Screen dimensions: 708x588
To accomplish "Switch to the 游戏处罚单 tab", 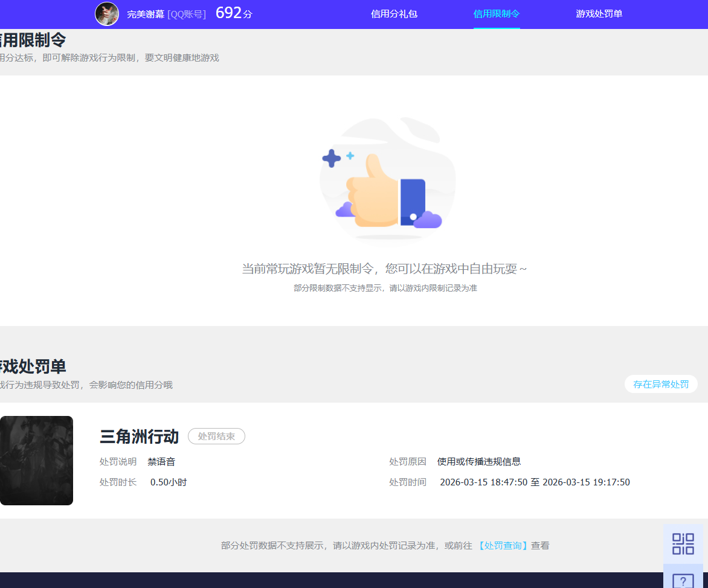I will [x=599, y=14].
